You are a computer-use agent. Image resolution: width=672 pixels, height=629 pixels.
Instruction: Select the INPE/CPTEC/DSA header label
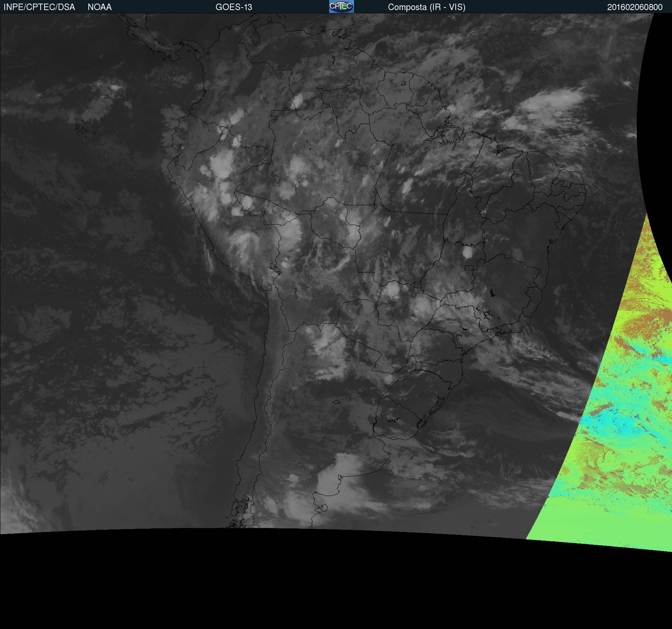click(39, 7)
